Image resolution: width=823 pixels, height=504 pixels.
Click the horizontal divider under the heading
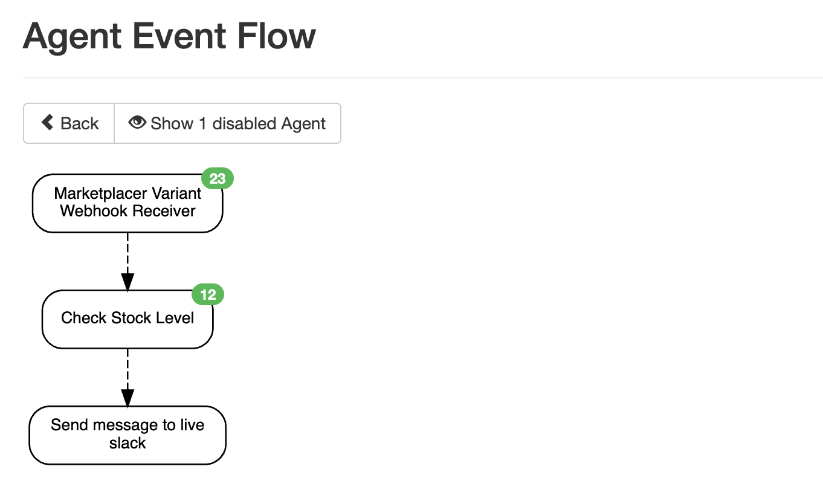(423, 78)
